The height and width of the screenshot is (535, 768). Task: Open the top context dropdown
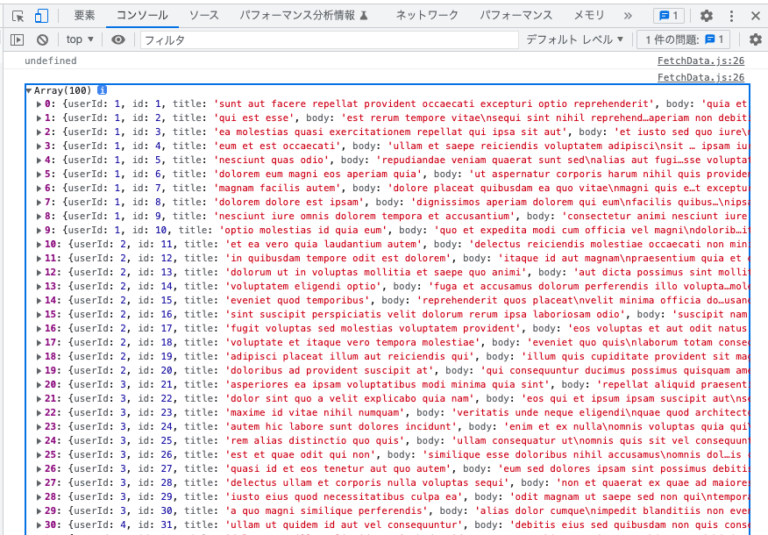pyautogui.click(x=80, y=39)
